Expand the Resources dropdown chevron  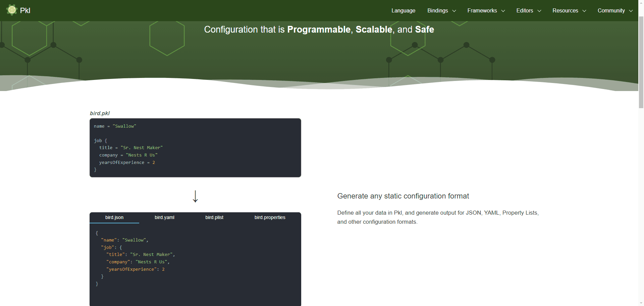coord(584,11)
